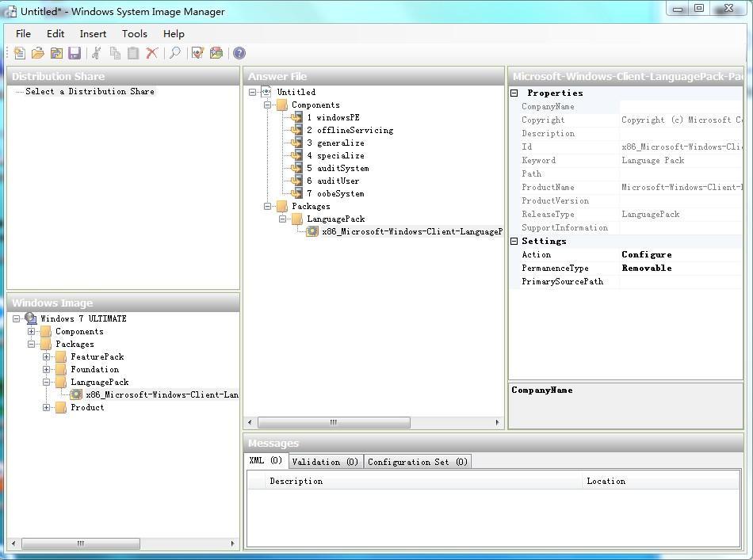Click the Validate Answer File toolbar icon
Viewport: 753px width, 560px height.
click(197, 53)
